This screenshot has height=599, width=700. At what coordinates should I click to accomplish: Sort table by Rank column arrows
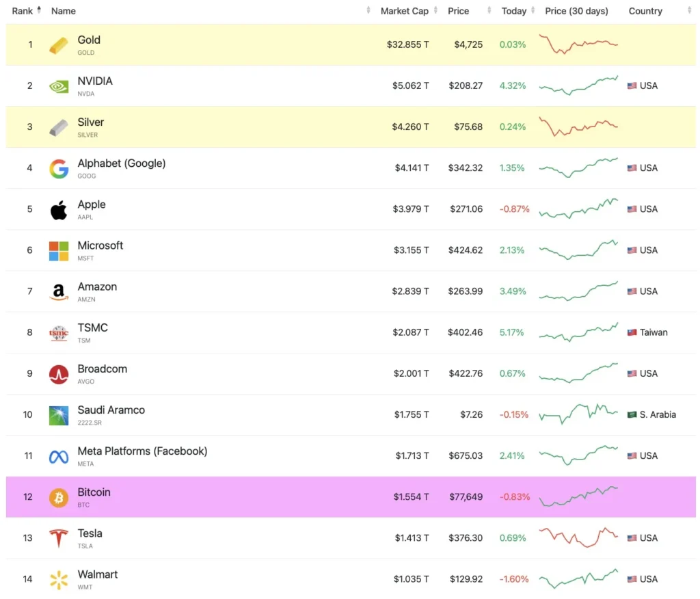point(39,10)
